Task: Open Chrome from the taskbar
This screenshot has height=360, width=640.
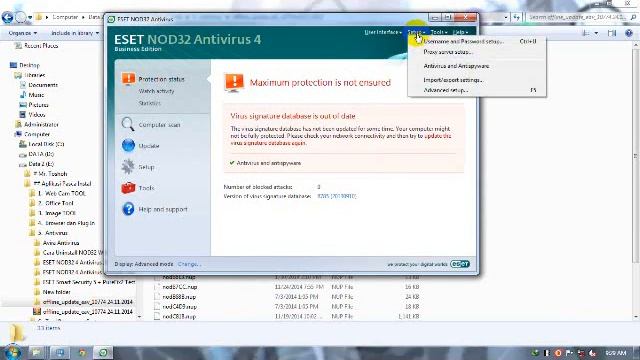Action: (82, 352)
